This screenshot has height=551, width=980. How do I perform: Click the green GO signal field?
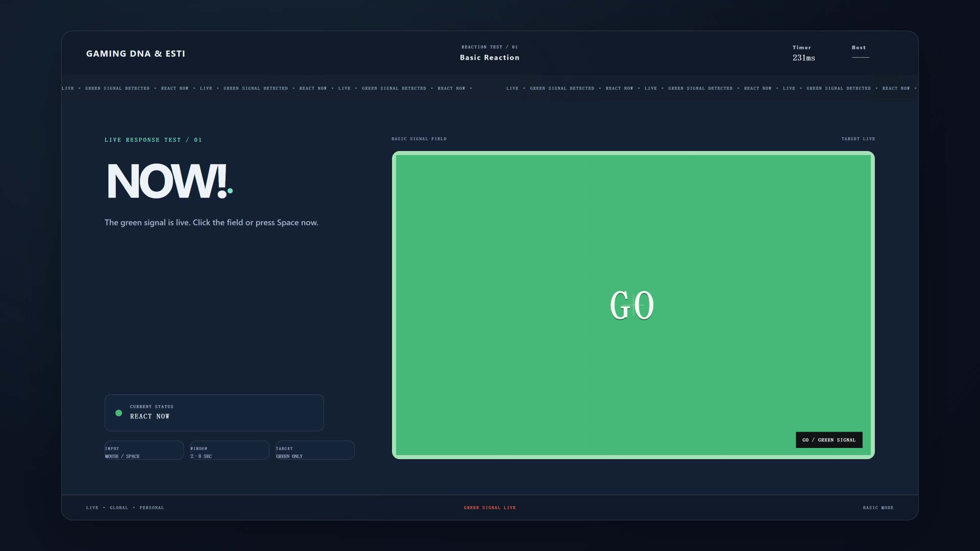click(x=633, y=305)
